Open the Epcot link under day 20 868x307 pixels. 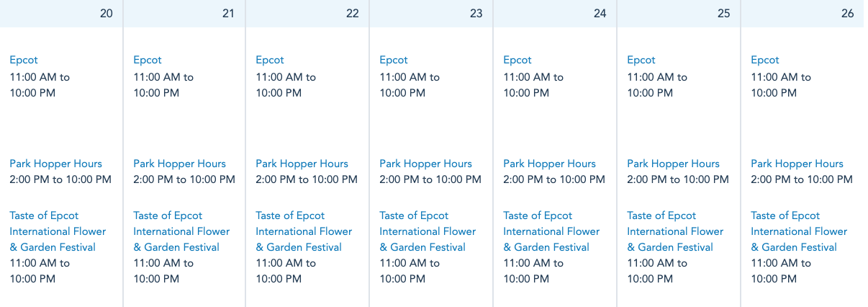[x=24, y=60]
